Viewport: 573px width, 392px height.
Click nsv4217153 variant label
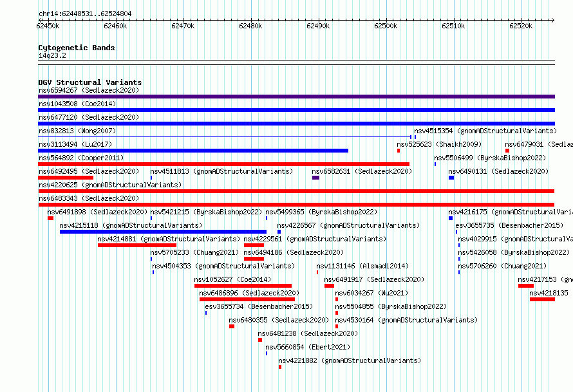pos(545,279)
